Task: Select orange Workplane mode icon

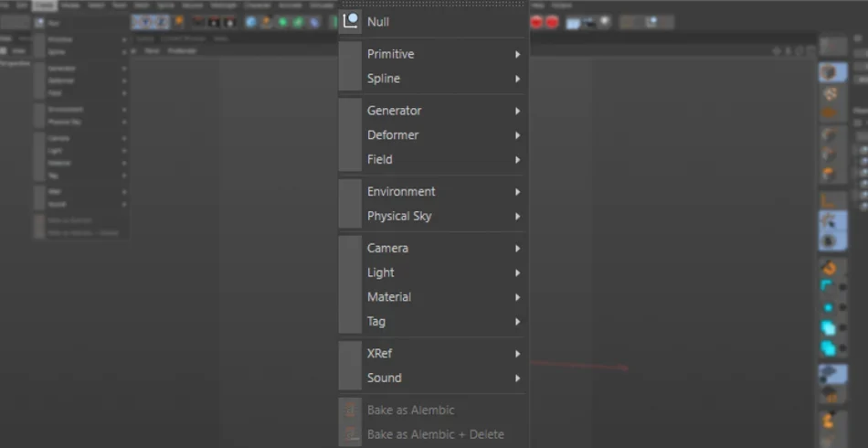Action: 829,113
